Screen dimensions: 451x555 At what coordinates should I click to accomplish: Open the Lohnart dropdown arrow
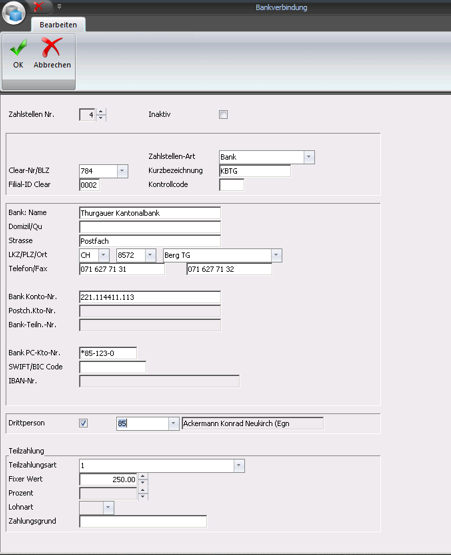point(108,508)
